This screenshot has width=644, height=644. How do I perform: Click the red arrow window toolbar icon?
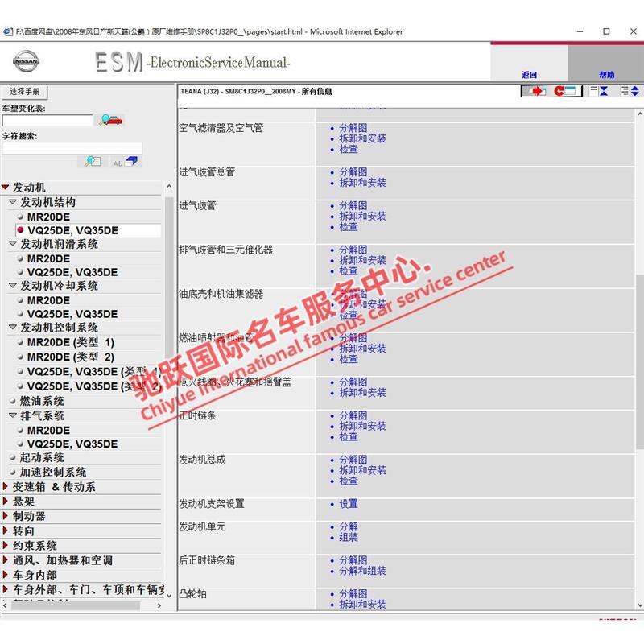pyautogui.click(x=536, y=91)
